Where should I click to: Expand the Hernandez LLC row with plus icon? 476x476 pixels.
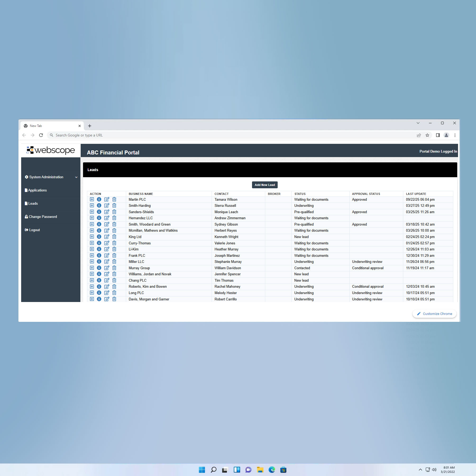click(92, 218)
